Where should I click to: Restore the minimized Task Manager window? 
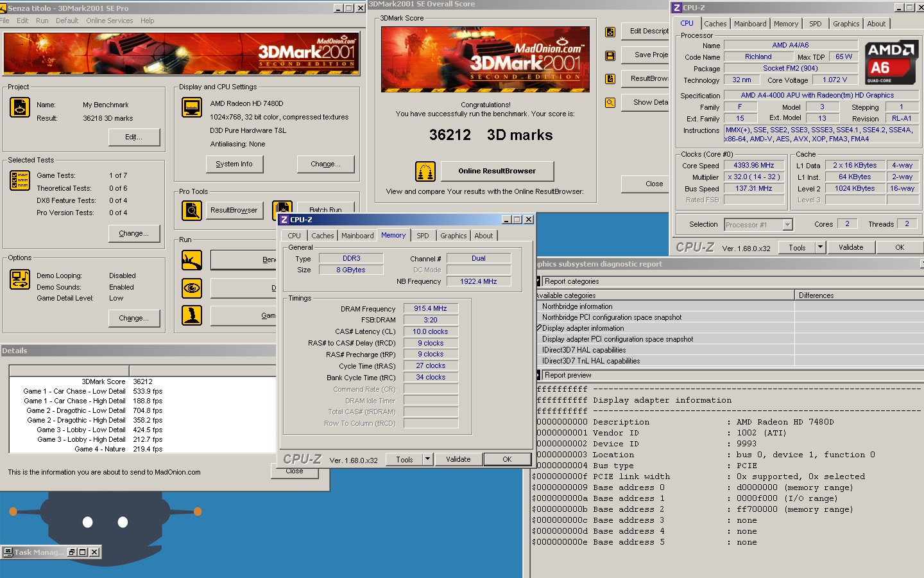point(73,552)
